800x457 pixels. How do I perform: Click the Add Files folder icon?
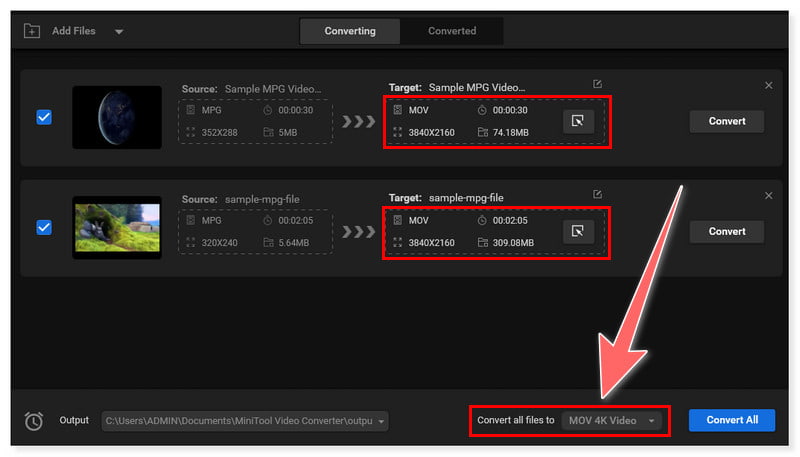pyautogui.click(x=32, y=31)
